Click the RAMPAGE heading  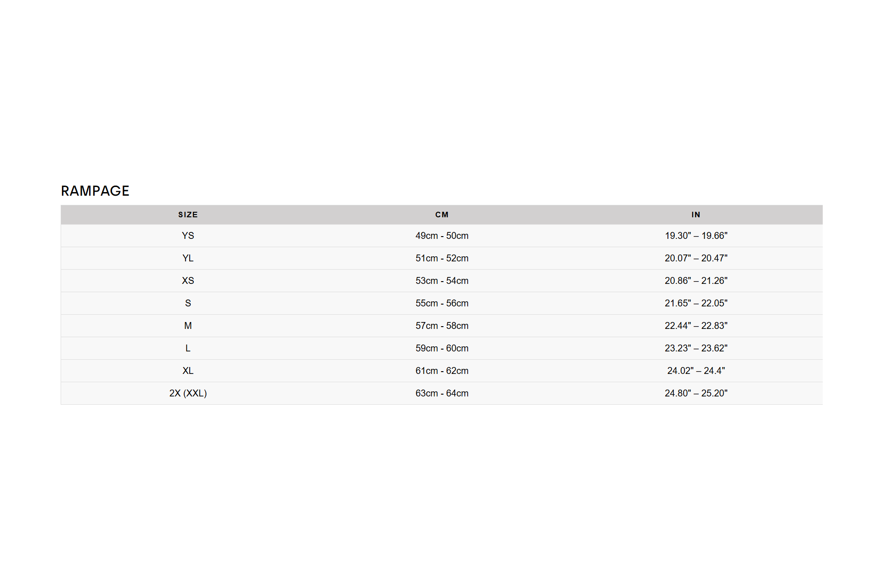[95, 191]
